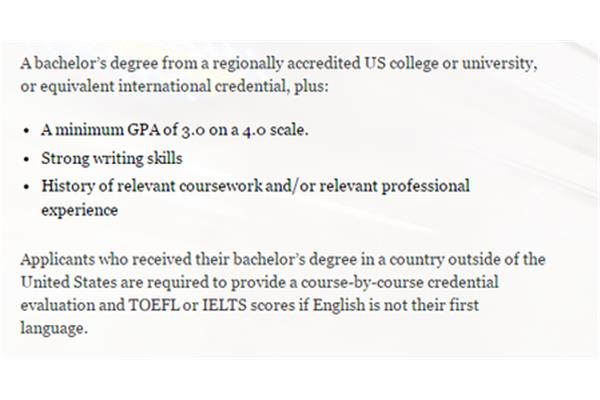Click the 'History of relevant coursework' bullet line
The image size is (600, 400).
point(256,186)
